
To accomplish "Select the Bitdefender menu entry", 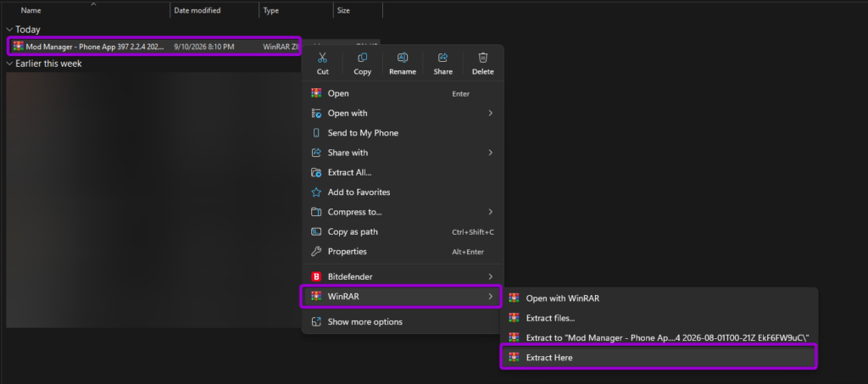I will [x=403, y=276].
